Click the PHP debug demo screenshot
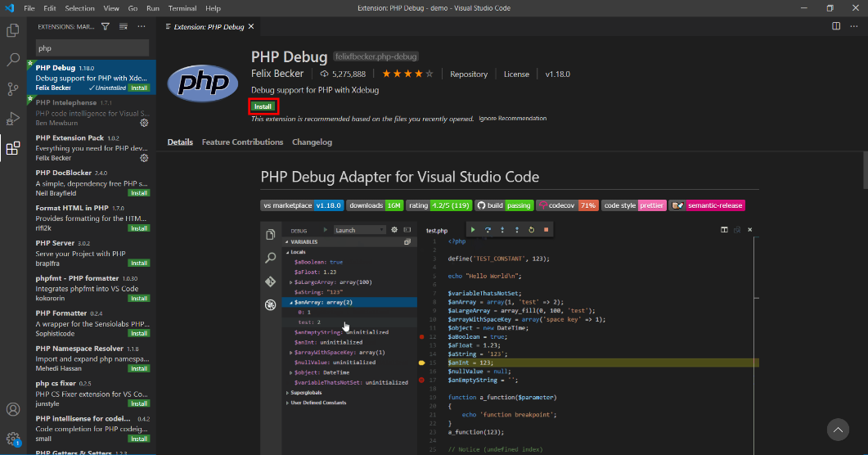This screenshot has height=455, width=868. click(510, 338)
